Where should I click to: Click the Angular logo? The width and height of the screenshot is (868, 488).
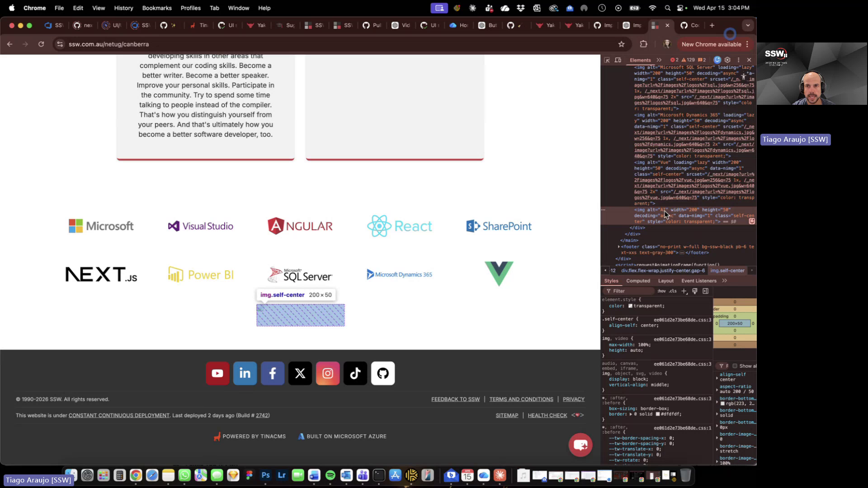click(x=300, y=226)
